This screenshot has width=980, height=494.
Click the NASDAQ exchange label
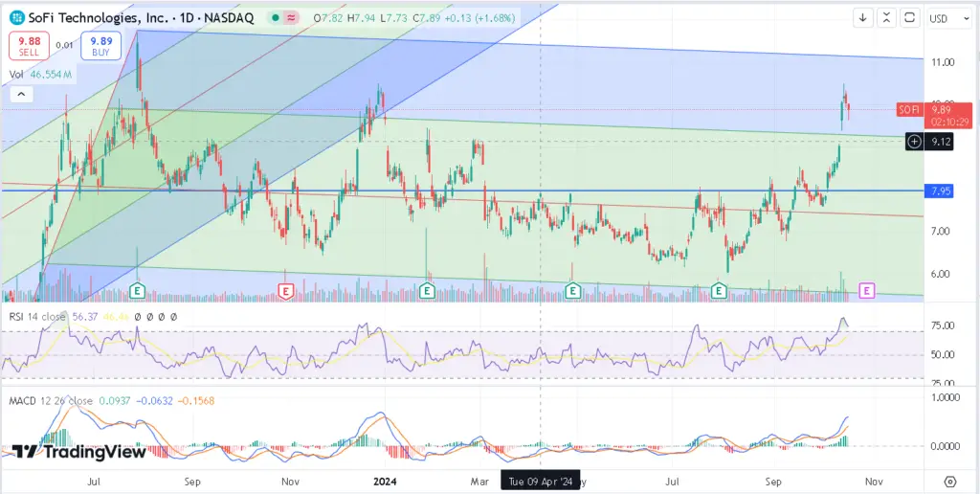(x=228, y=18)
